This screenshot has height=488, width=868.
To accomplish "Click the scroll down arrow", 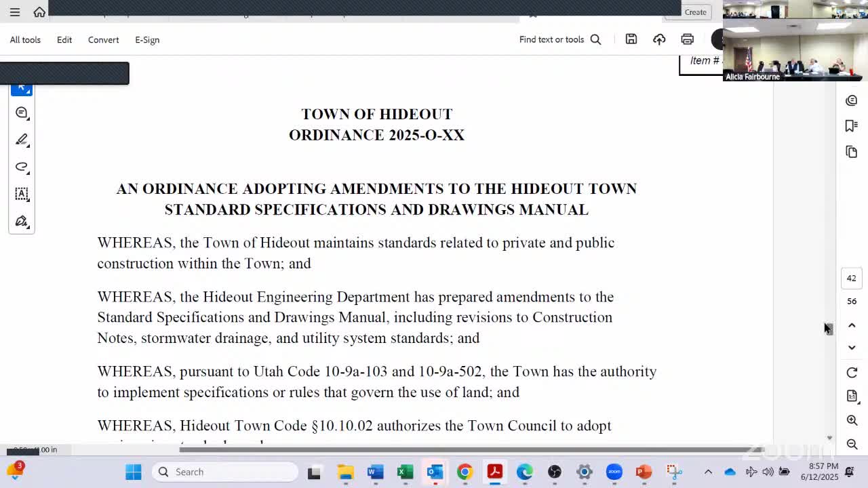I will point(829,438).
